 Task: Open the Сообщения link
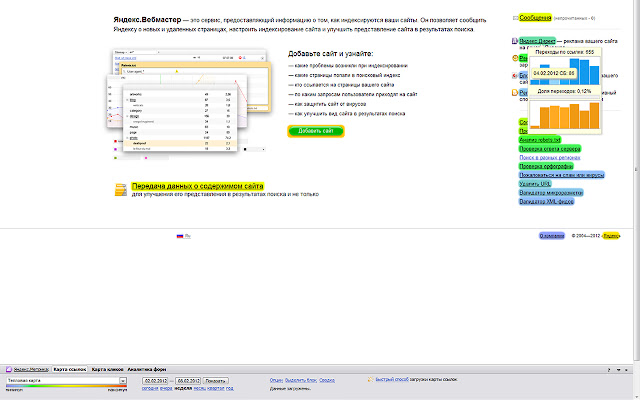[537, 17]
